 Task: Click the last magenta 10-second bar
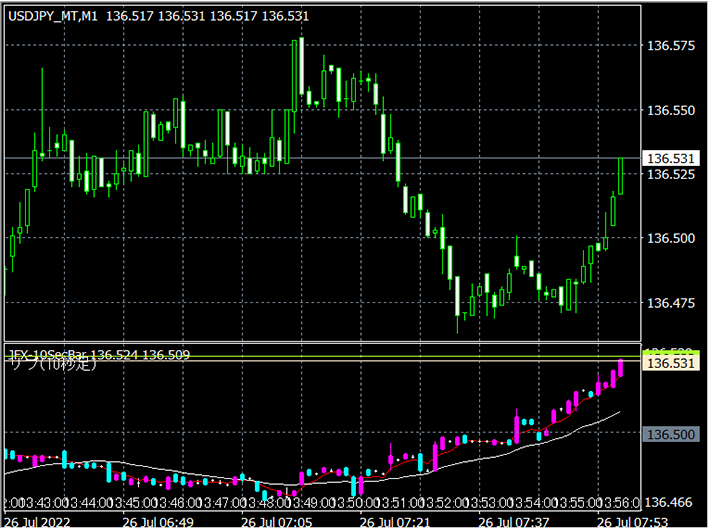click(x=621, y=368)
